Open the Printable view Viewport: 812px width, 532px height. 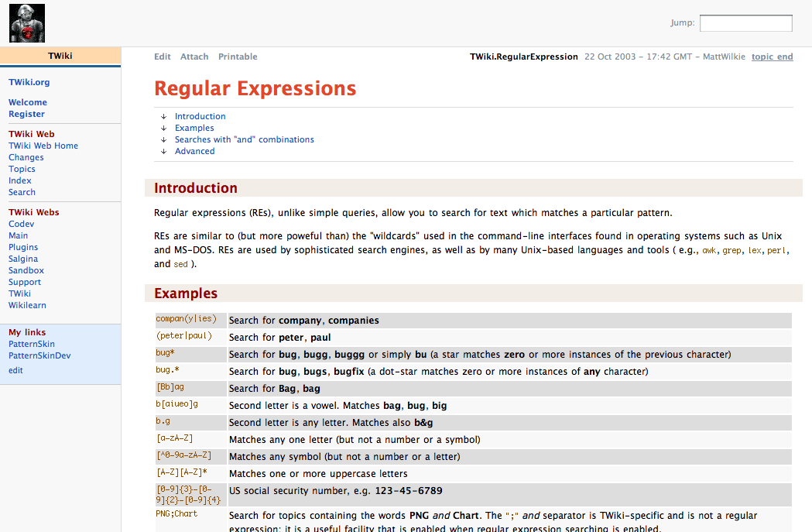point(238,57)
